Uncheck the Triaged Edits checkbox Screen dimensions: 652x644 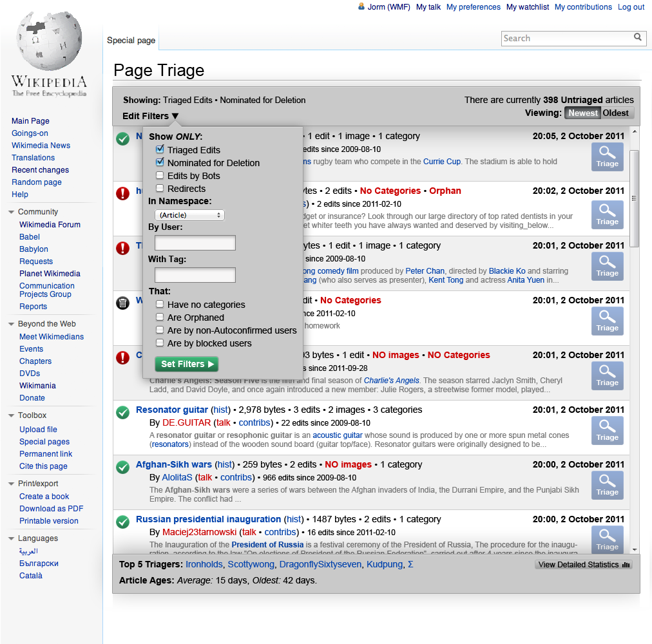point(160,150)
